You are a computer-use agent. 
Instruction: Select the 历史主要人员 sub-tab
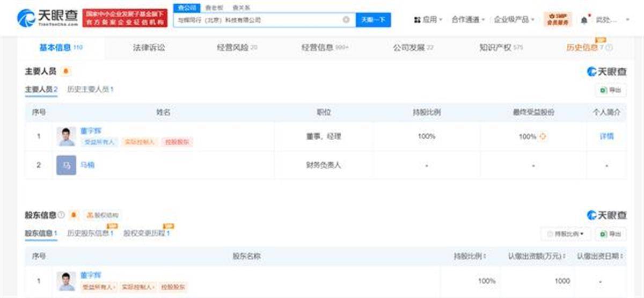(90, 90)
